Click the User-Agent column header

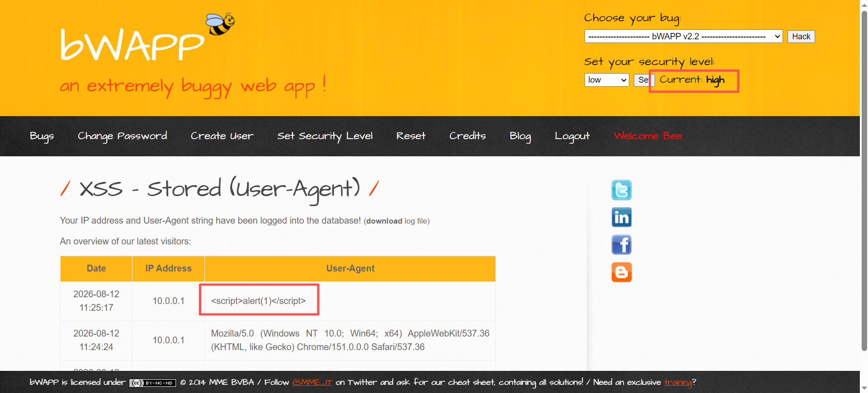[350, 268]
